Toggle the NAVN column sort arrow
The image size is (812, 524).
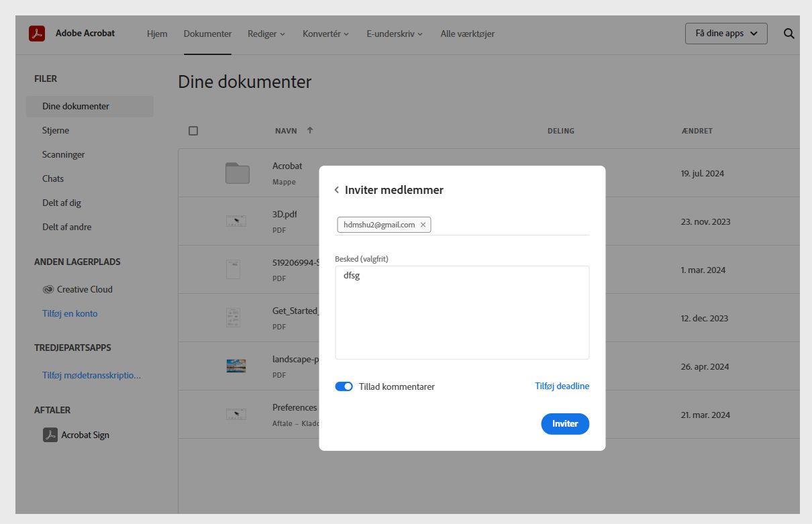310,131
